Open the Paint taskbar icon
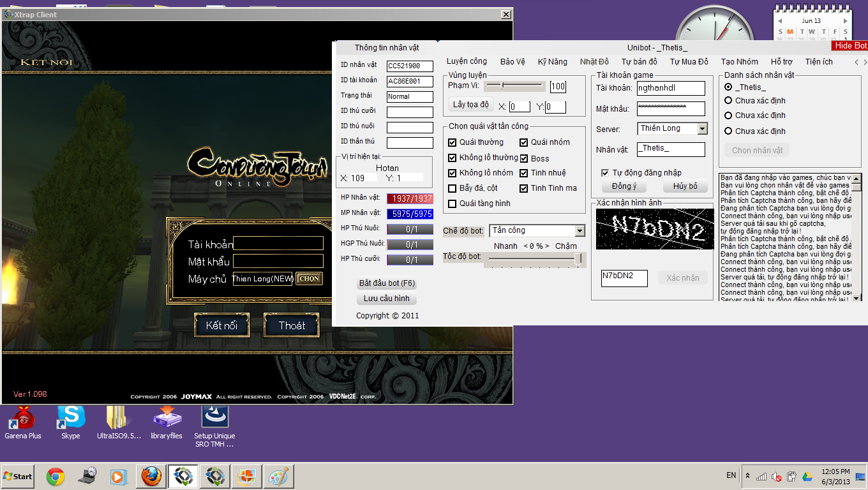This screenshot has width=868, height=490. 278,477
